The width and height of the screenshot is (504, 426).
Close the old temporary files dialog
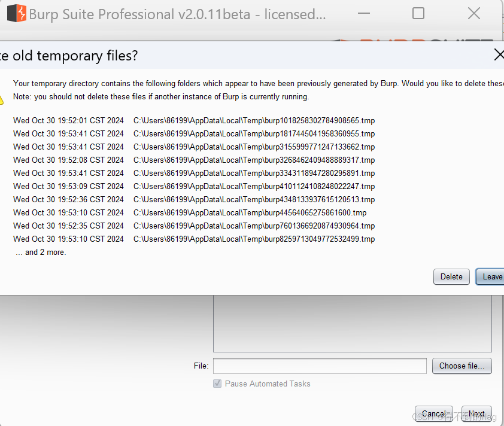[499, 54]
